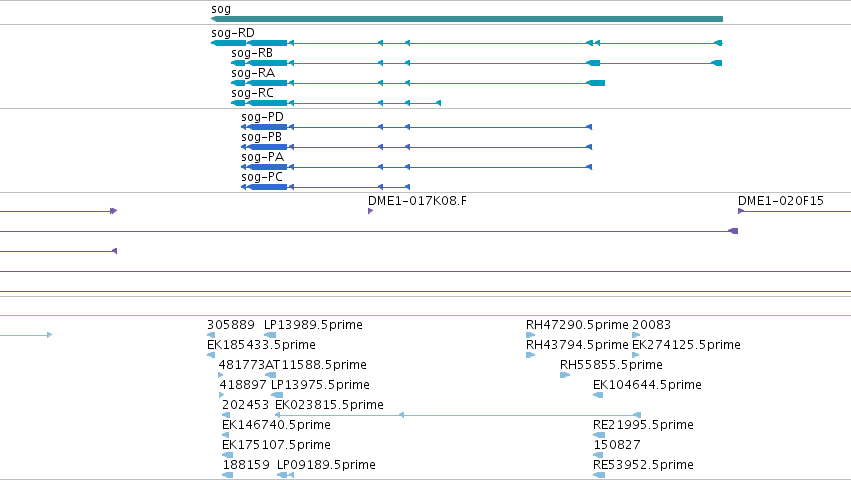851x480 pixels.
Task: Select the LP13975.5prime EST label
Action: [320, 385]
